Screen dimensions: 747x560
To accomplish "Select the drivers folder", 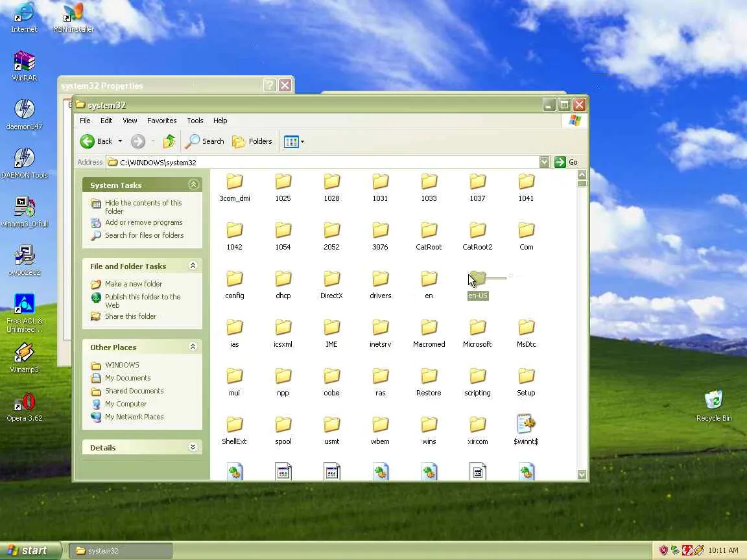I will coord(380,285).
